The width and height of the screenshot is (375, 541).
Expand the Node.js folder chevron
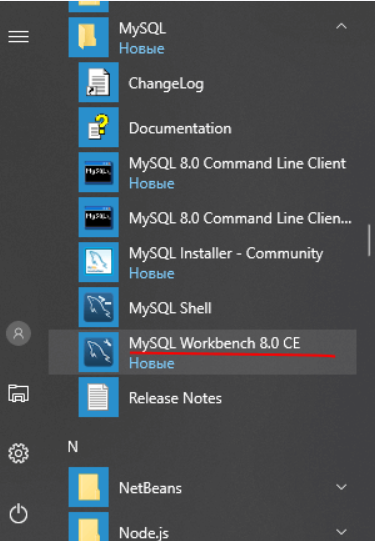click(341, 532)
